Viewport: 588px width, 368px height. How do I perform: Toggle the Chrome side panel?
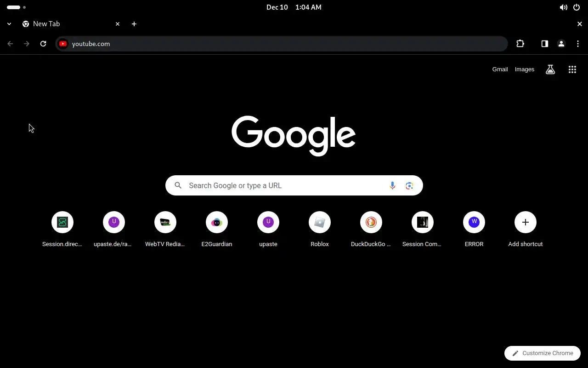click(x=544, y=44)
